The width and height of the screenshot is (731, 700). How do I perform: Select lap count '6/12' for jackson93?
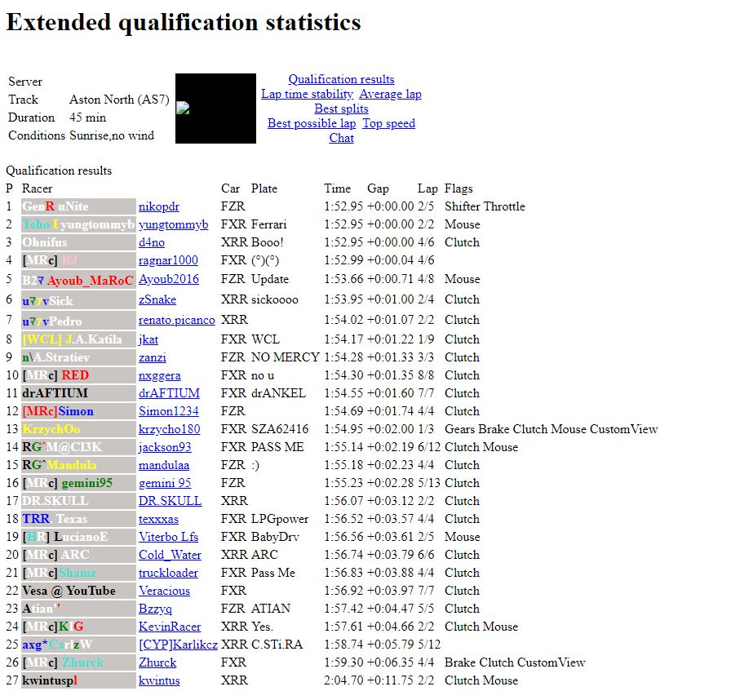point(429,447)
